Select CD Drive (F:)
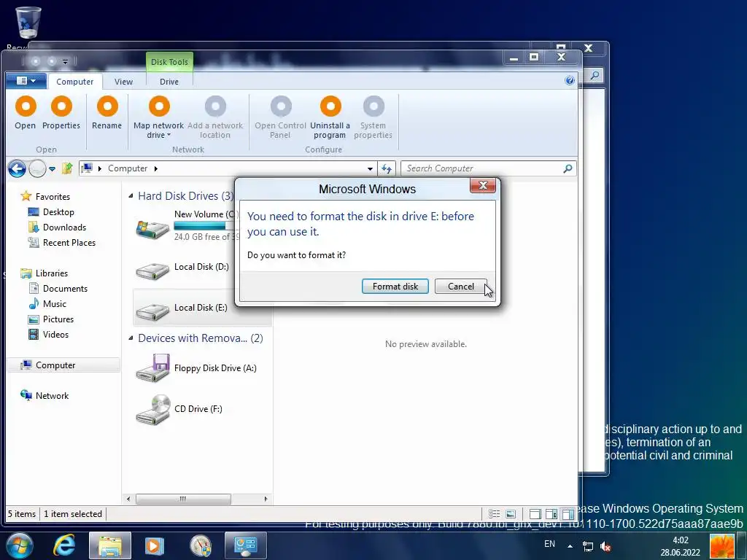Screen dimensions: 747x560 point(179,409)
